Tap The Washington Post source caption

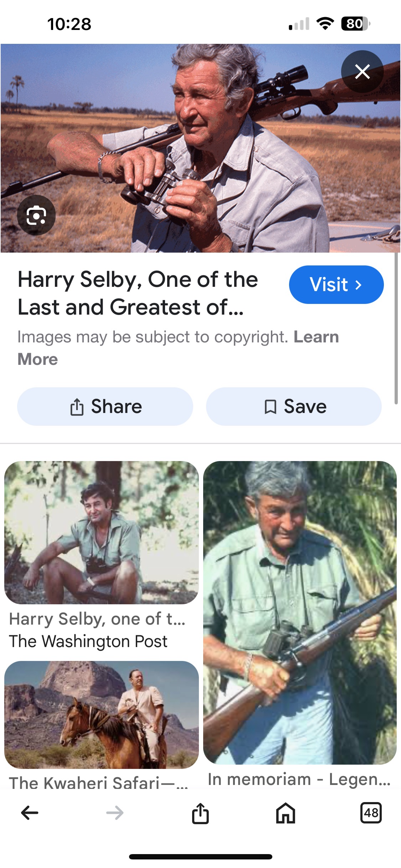pos(88,641)
